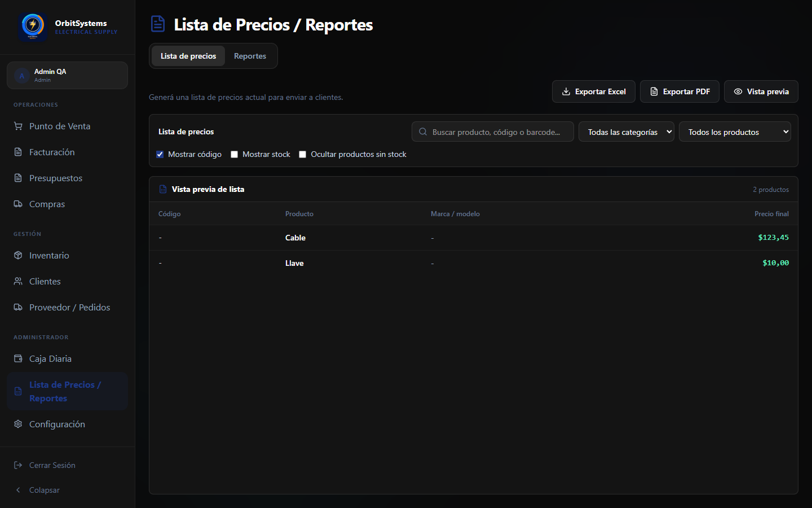Click the Marca / modelo column header
The width and height of the screenshot is (812, 508).
tap(455, 214)
